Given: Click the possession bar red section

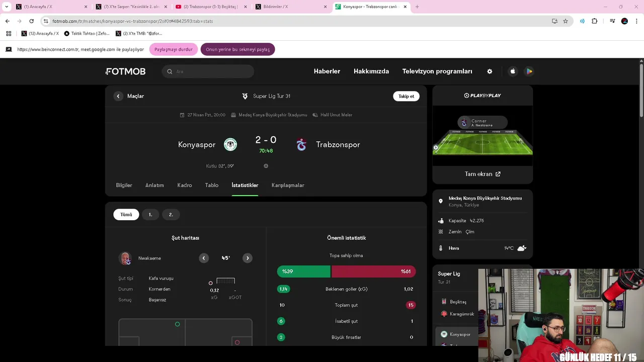Looking at the screenshot, I should pyautogui.click(x=374, y=271).
